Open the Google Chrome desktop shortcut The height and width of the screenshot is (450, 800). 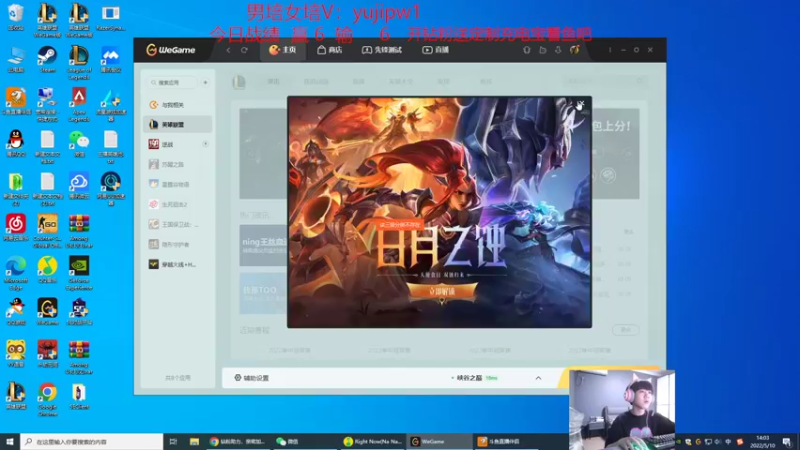(x=47, y=399)
